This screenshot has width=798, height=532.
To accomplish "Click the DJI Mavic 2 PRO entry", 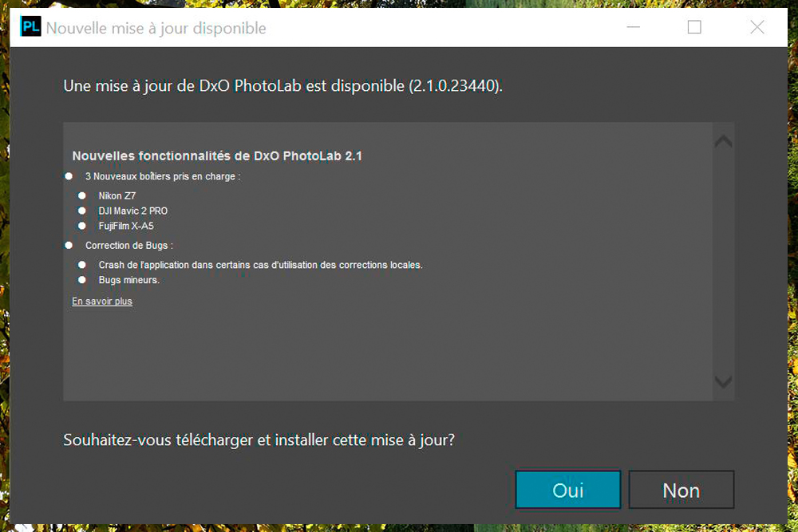I will tap(132, 211).
